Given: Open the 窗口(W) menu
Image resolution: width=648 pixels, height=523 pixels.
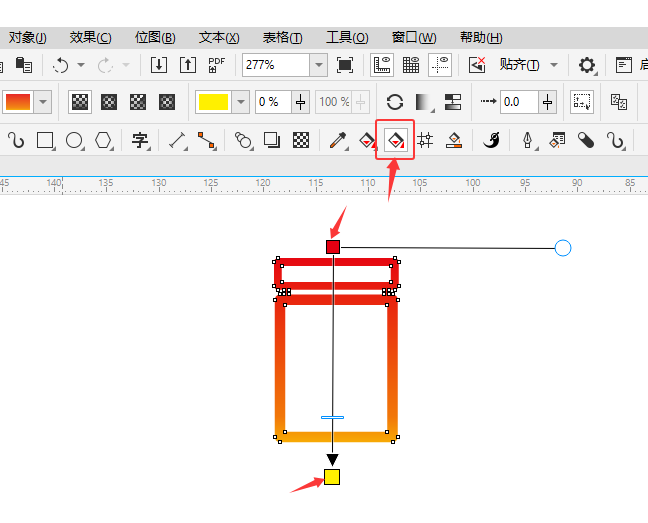Looking at the screenshot, I should click(x=414, y=38).
